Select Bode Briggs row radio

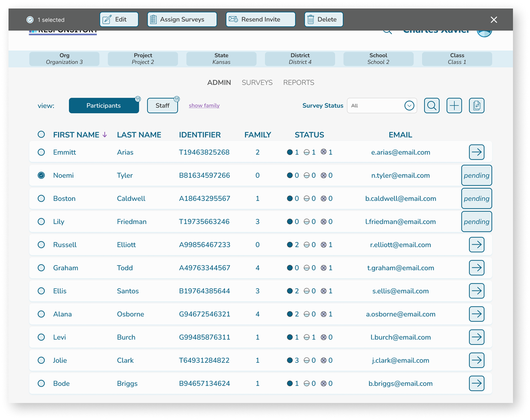pos(41,383)
